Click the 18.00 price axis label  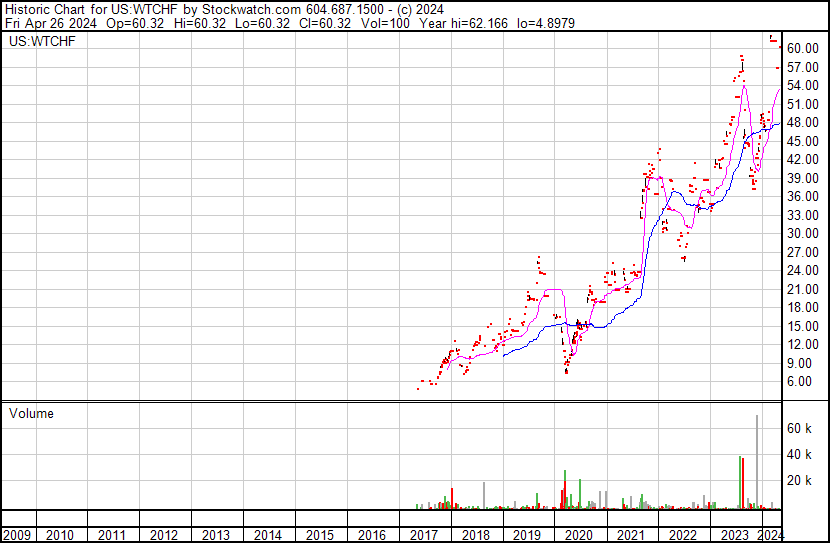click(x=803, y=307)
